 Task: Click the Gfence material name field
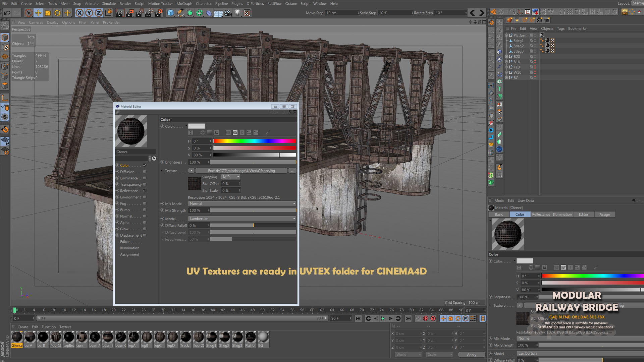(135, 152)
